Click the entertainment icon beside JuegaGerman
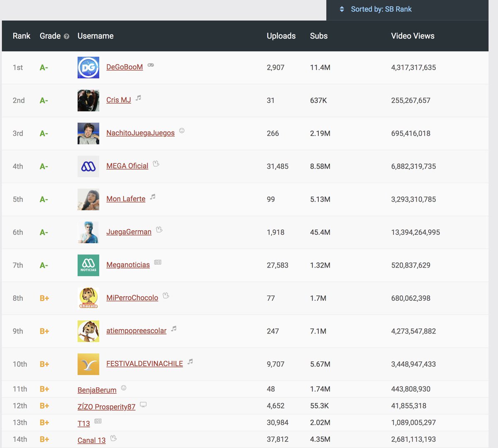Viewport: 498px width, 448px height. tap(159, 229)
